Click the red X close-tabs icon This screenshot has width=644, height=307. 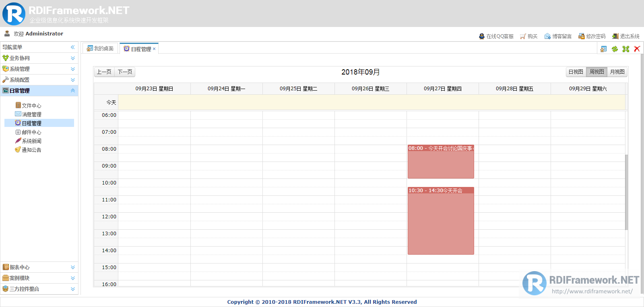(637, 49)
